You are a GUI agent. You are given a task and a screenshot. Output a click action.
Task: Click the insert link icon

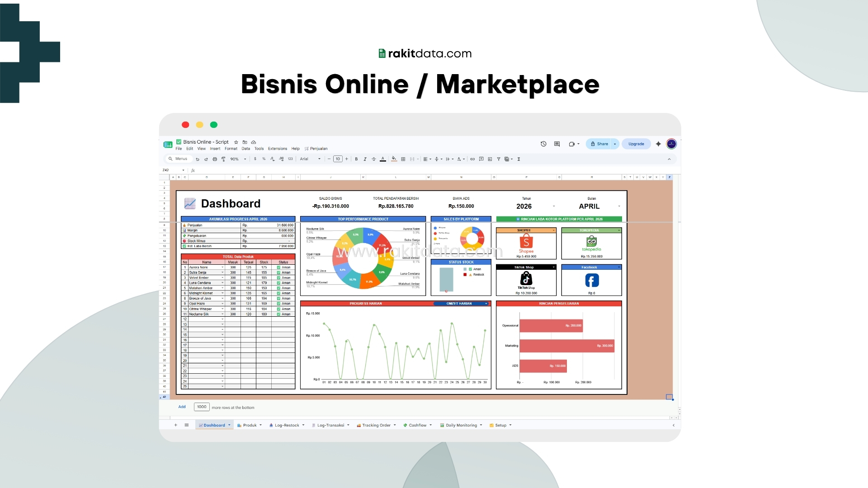[472, 159]
